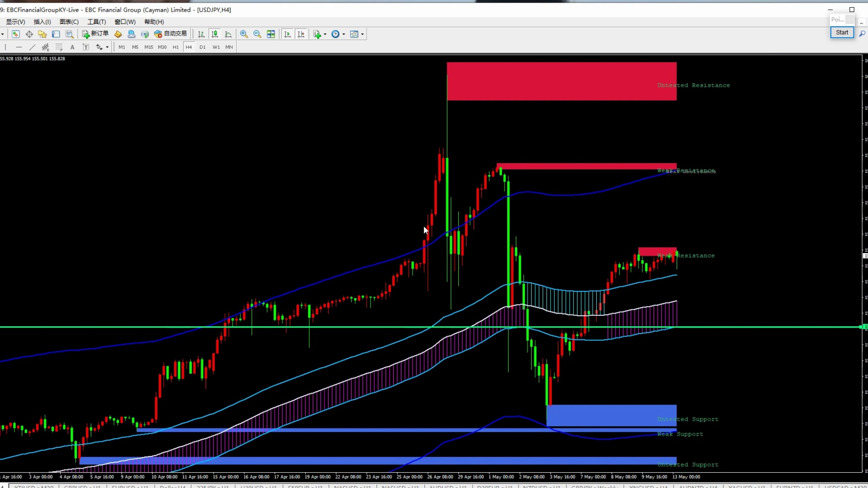The image size is (868, 488).
Task: Open the indicators list icon
Action: pyautogui.click(x=317, y=34)
